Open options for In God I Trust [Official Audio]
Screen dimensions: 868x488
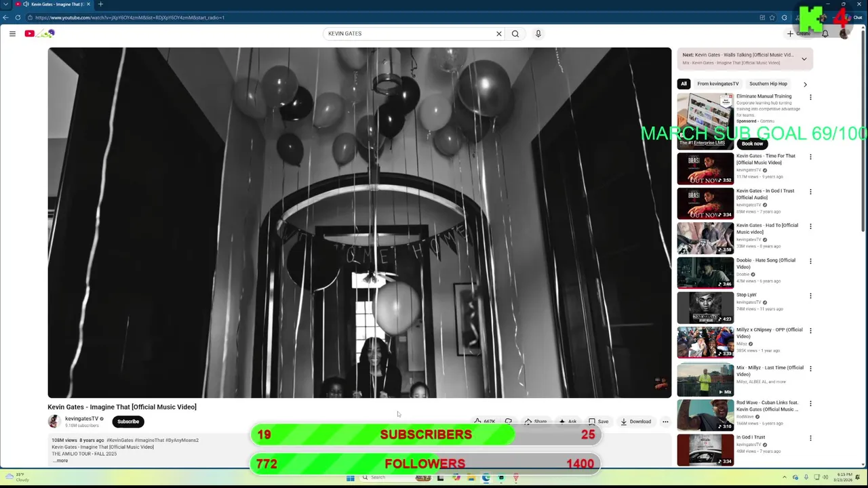click(810, 192)
